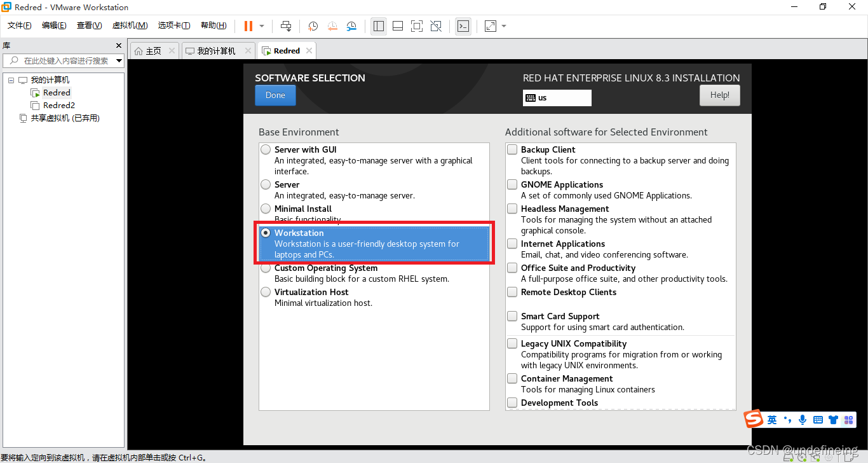Select Redred in the library tree
868x463 pixels.
tap(57, 93)
